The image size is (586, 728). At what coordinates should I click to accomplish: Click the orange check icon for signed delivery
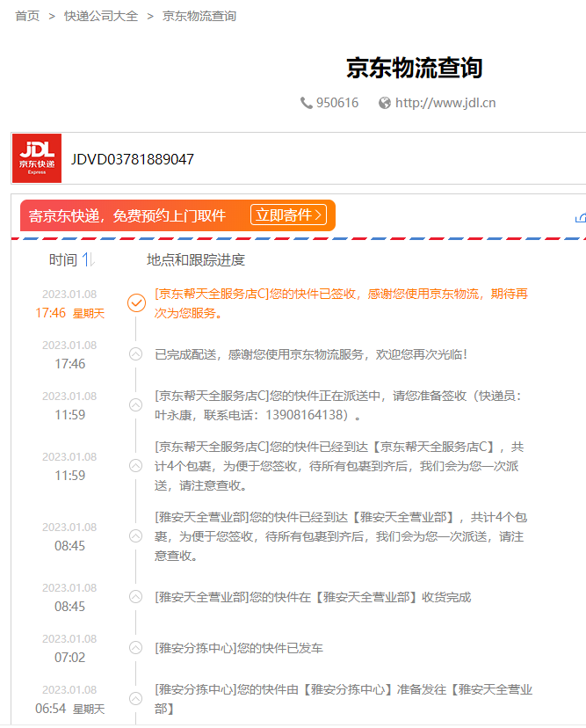pos(136,303)
